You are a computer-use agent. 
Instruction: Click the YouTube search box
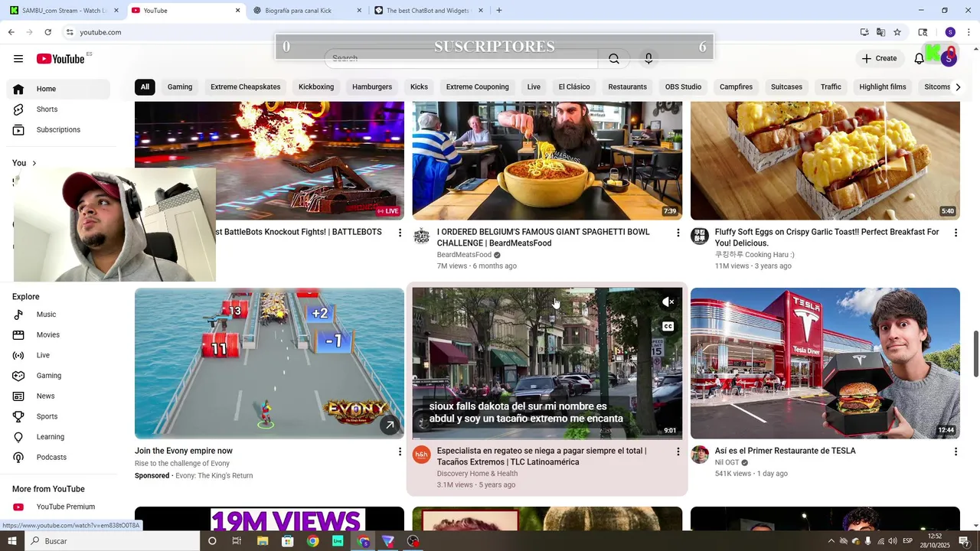pos(461,59)
